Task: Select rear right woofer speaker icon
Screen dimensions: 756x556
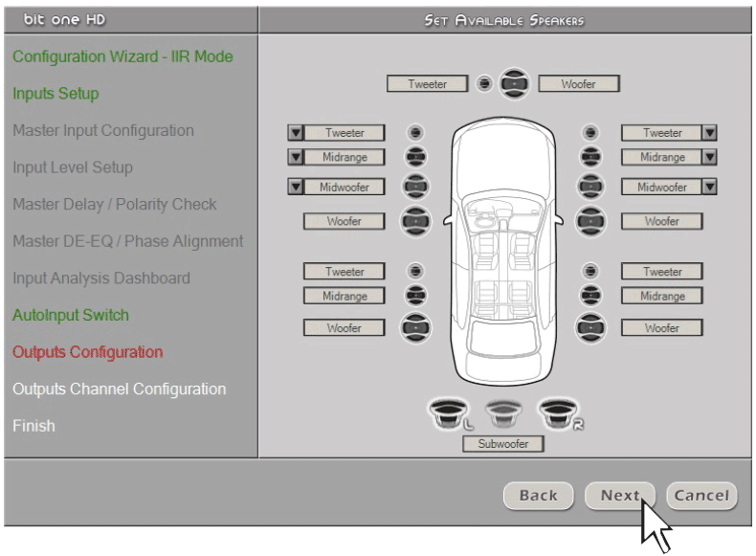Action: (590, 328)
